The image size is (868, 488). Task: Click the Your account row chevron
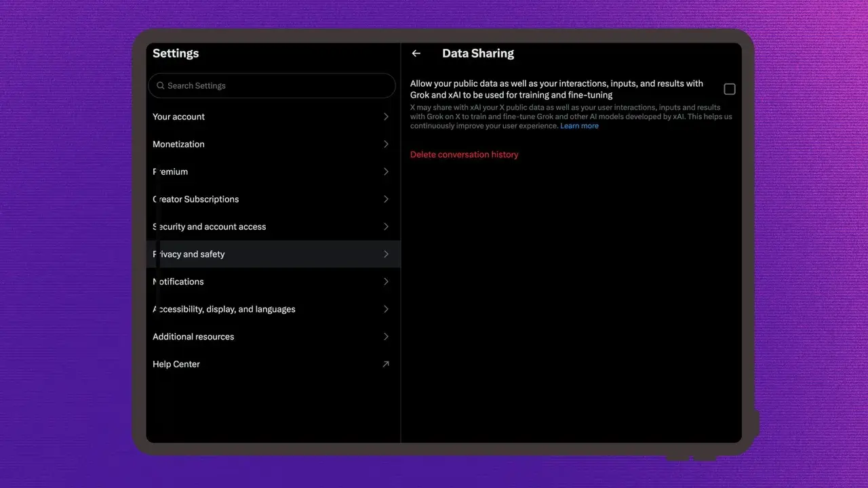click(x=386, y=117)
